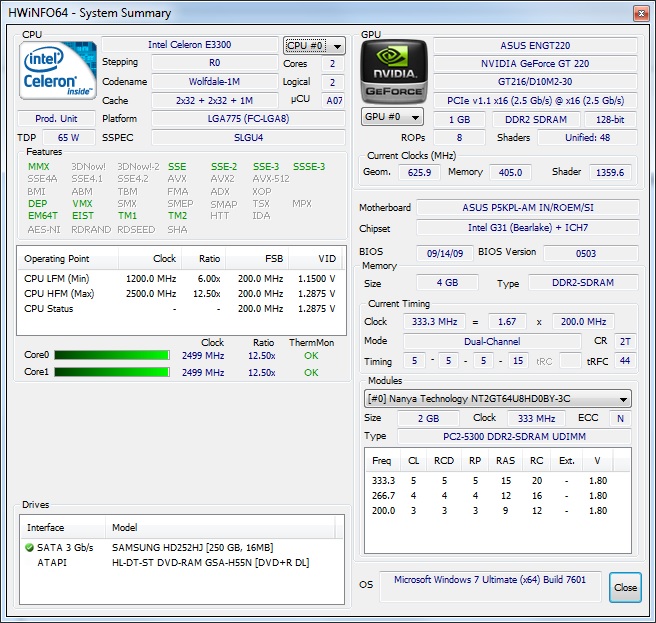The image size is (656, 623).
Task: Click the ASUS P5KPL-AM IN/ROEM/SI motherboard field
Action: pos(528,208)
